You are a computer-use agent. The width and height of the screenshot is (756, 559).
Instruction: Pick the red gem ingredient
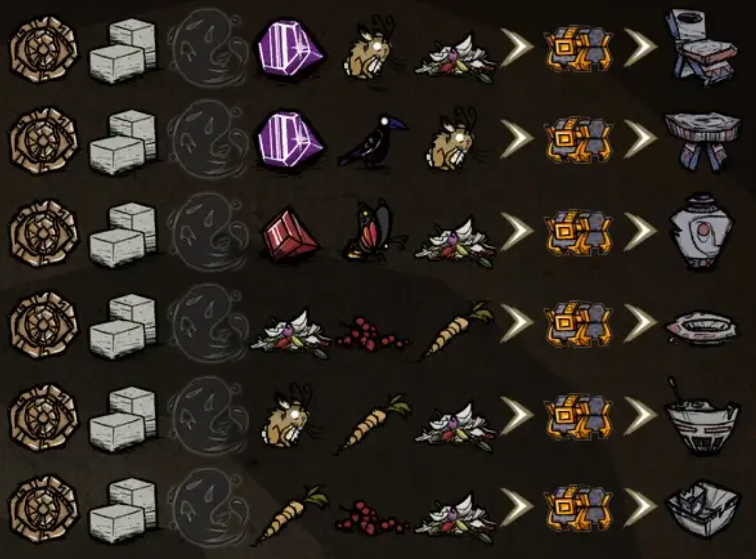pos(290,236)
